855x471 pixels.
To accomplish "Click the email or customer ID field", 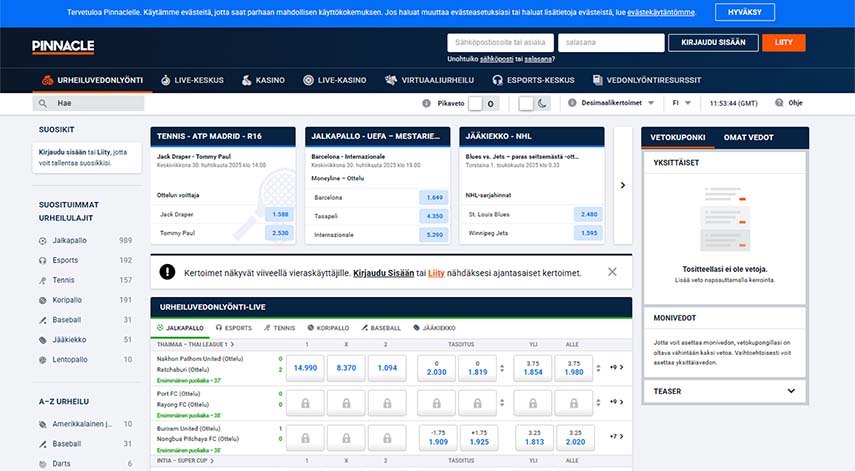I will click(500, 43).
